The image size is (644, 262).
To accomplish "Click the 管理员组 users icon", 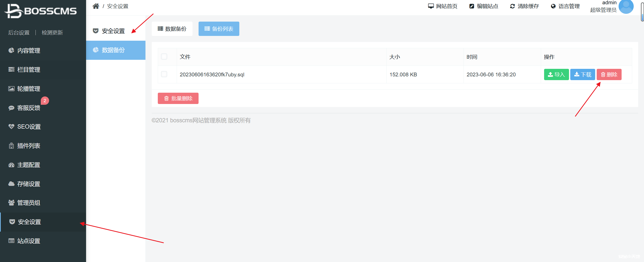I will (x=11, y=203).
